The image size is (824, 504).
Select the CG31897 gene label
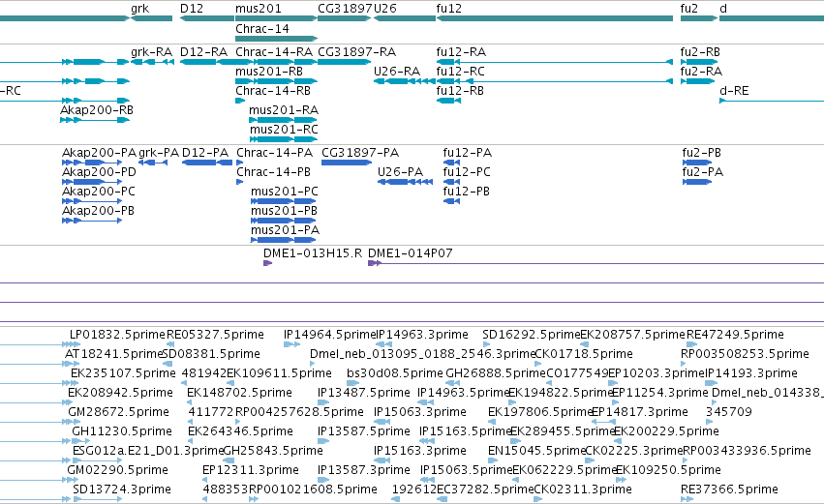click(346, 9)
